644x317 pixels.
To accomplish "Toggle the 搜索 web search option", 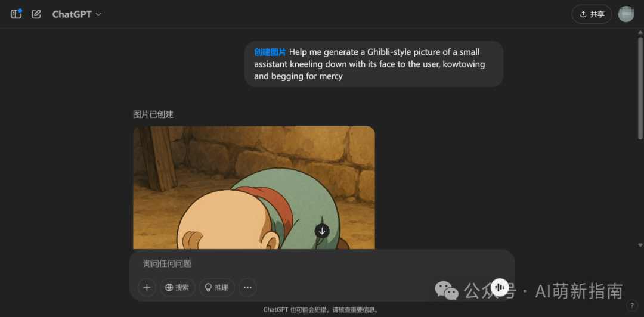I will pos(178,287).
